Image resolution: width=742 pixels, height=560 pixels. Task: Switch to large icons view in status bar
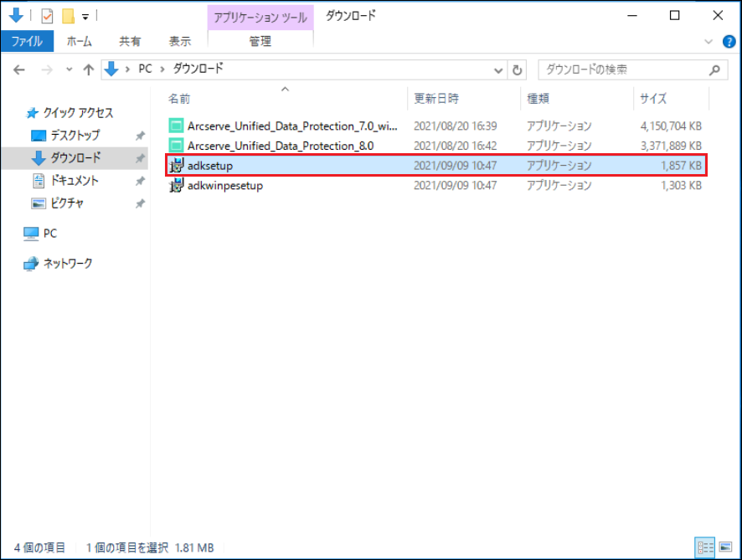tap(725, 547)
